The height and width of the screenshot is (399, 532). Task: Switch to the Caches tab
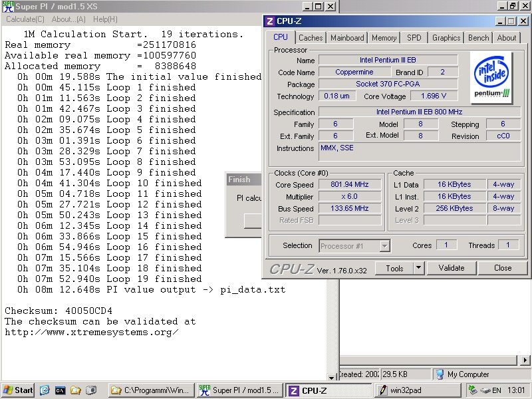pos(310,38)
